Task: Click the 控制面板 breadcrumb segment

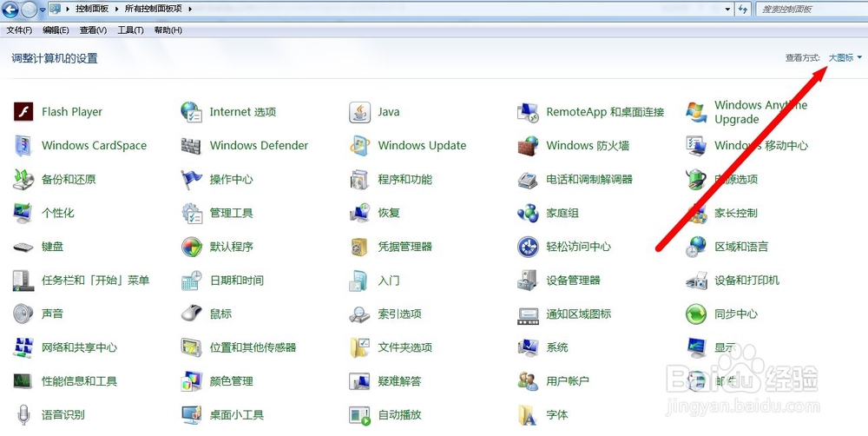Action: pyautogui.click(x=92, y=9)
